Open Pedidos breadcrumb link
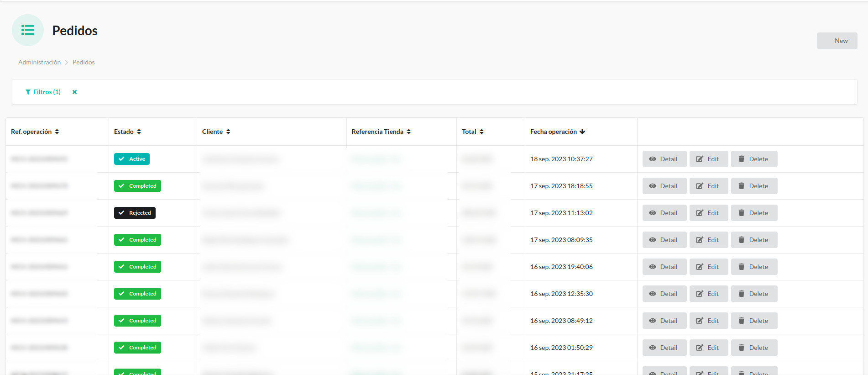 [84, 62]
